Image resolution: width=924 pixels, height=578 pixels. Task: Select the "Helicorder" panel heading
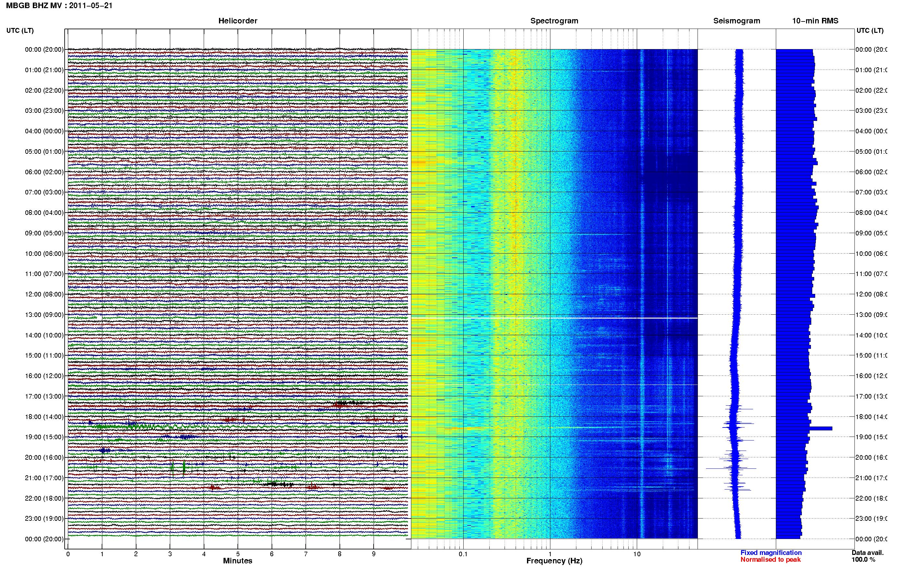tap(237, 21)
